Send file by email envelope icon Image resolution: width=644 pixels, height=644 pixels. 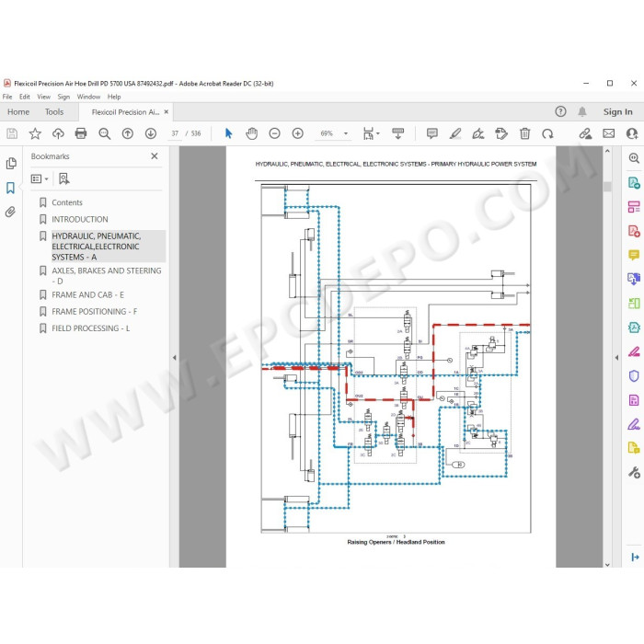click(x=609, y=133)
